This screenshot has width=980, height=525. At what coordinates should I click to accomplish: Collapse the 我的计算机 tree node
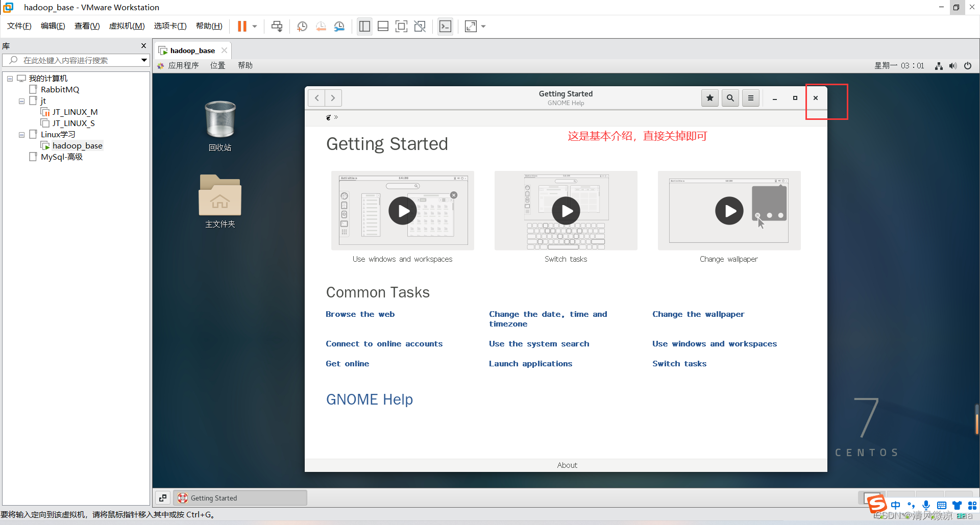click(10, 79)
